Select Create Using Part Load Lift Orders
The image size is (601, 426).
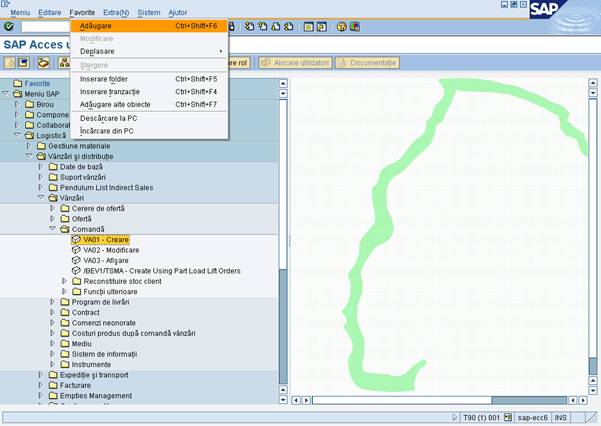click(162, 271)
